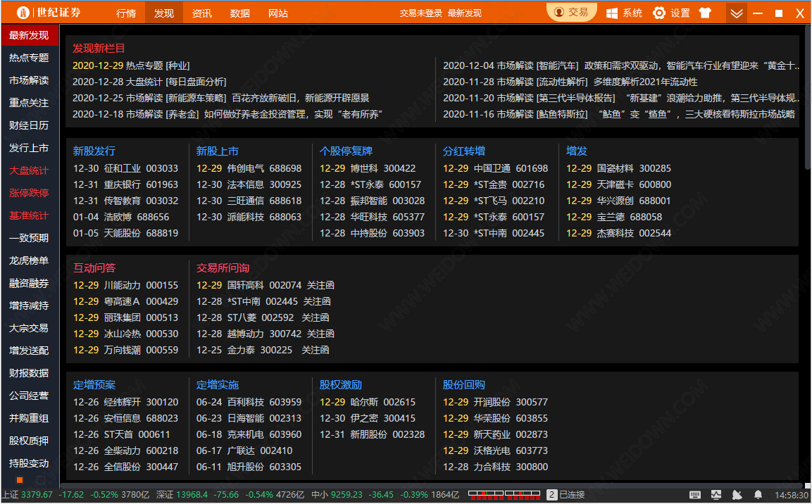812x504 pixels.
Task: Open the 增发 section heading
Action: point(576,151)
